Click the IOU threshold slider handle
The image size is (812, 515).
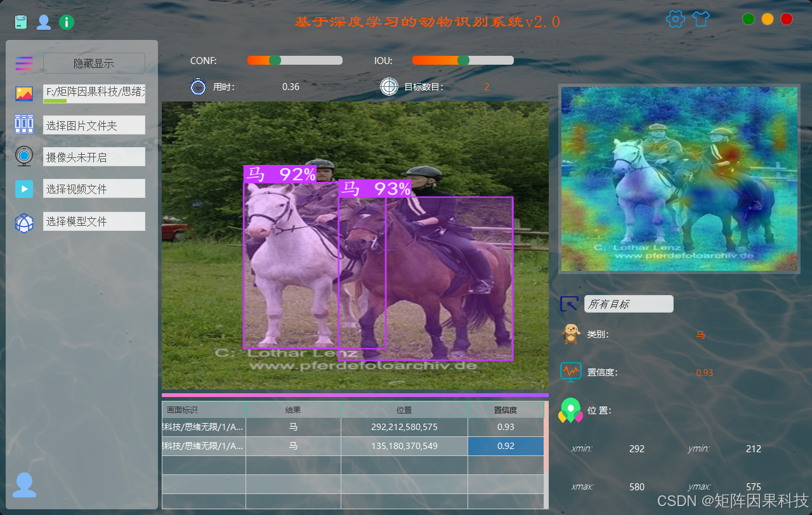pyautogui.click(x=463, y=60)
